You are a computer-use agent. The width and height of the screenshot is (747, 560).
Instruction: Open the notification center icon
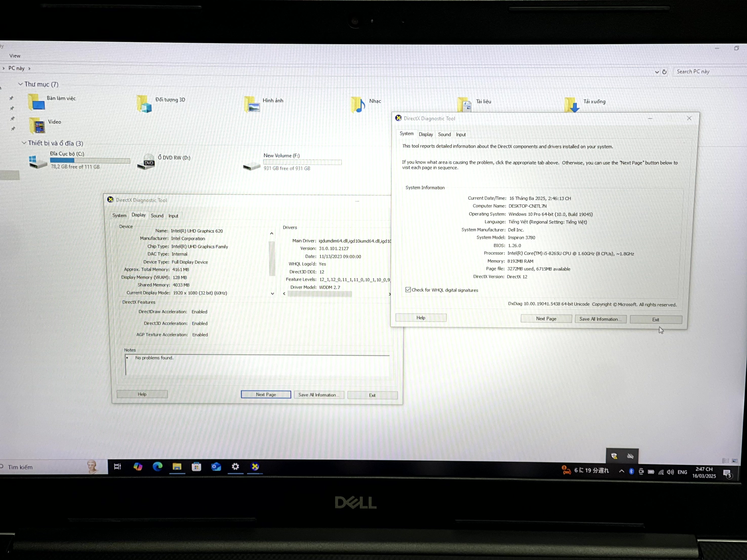[x=728, y=474]
